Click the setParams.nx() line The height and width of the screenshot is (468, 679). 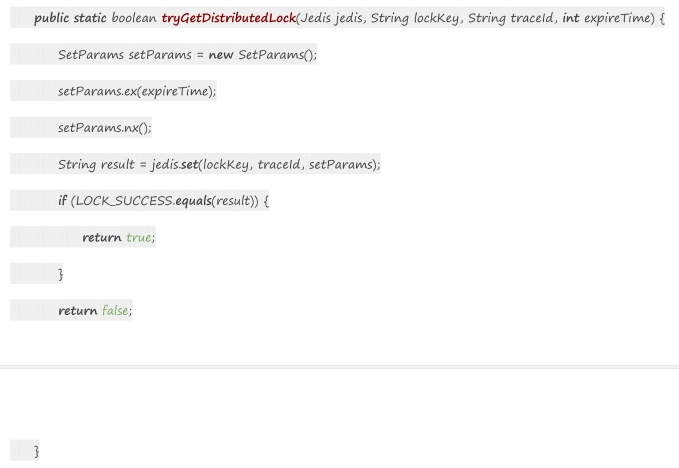click(x=104, y=128)
